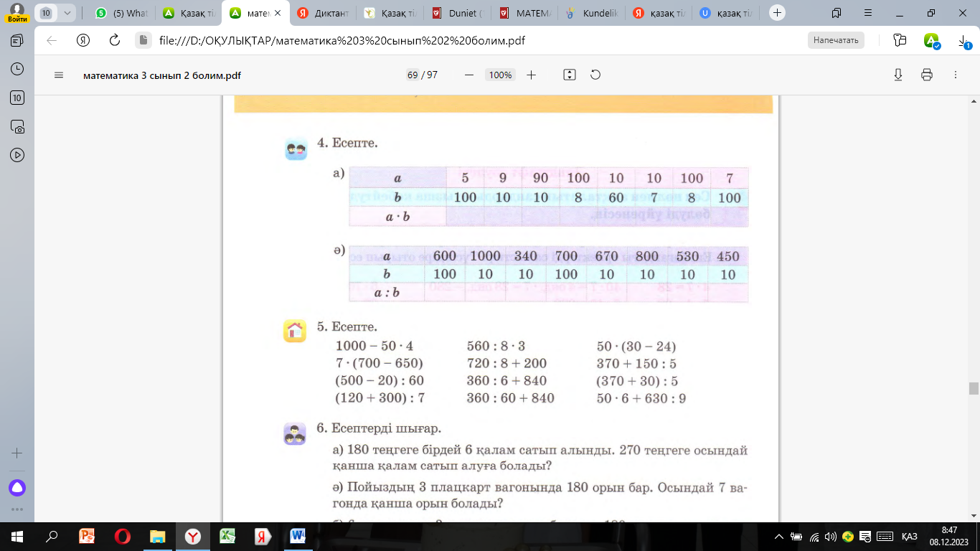The width and height of the screenshot is (980, 551).
Task: Open the bookmarks icon in the title bar
Action: click(x=837, y=13)
